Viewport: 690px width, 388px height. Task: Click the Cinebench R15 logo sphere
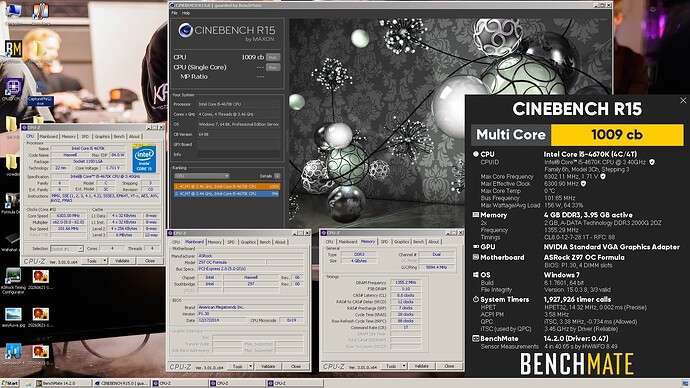pos(185,30)
